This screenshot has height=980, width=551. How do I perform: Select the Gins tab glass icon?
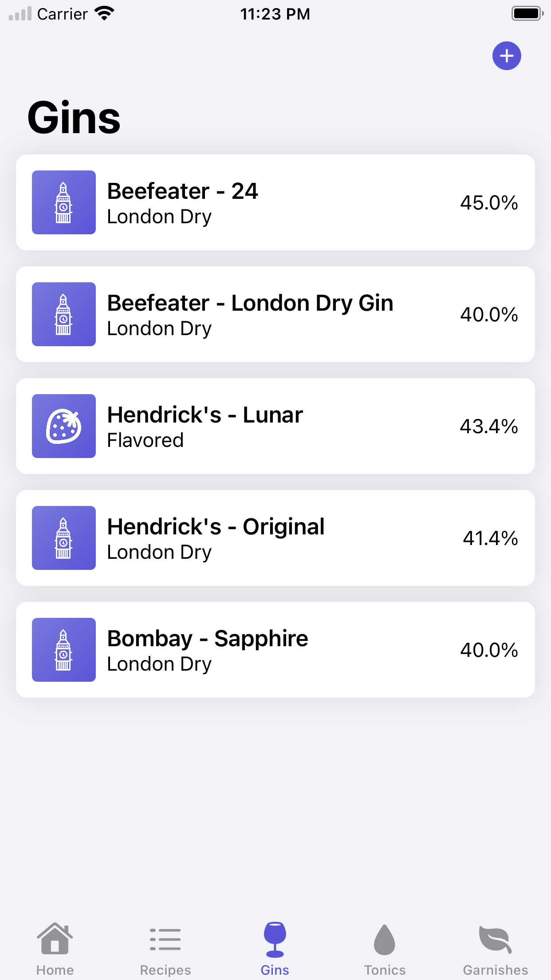275,940
